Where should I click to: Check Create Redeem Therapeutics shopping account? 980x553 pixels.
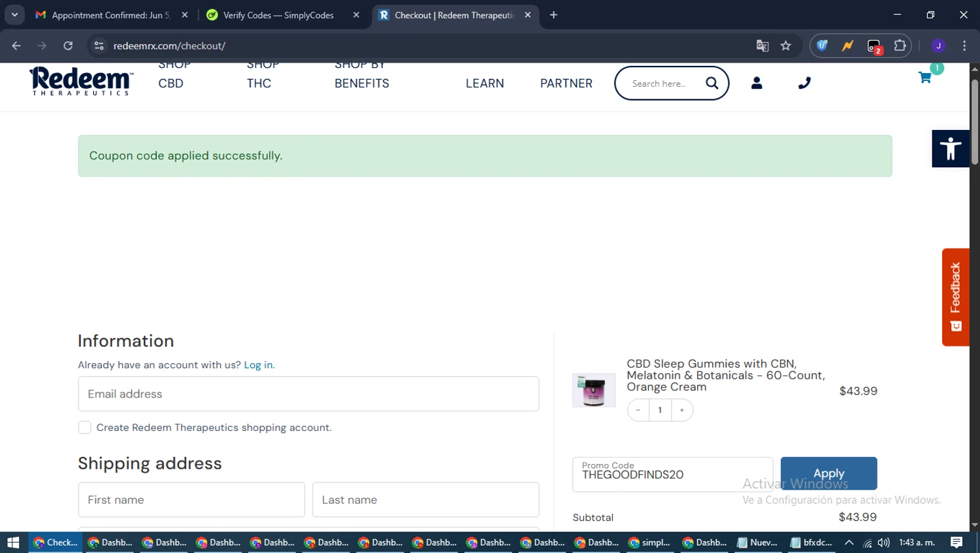tap(84, 428)
